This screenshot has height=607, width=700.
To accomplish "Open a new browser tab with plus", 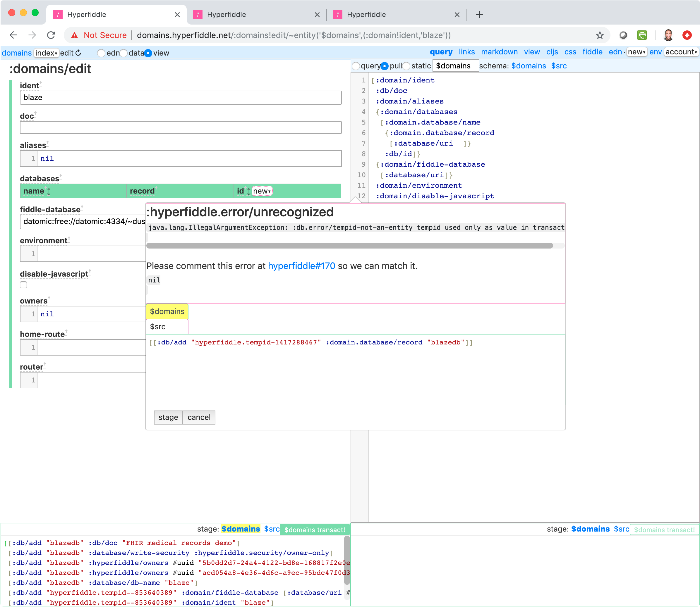I will click(479, 15).
